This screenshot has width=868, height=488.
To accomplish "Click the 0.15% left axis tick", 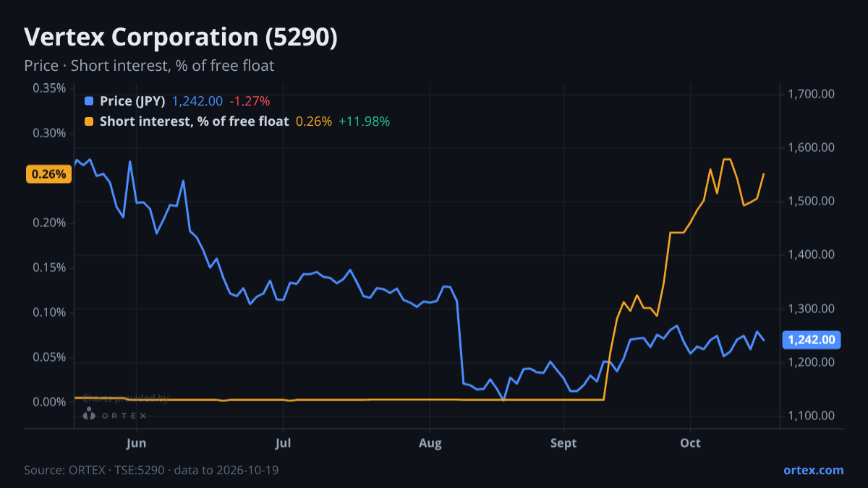I will click(49, 267).
